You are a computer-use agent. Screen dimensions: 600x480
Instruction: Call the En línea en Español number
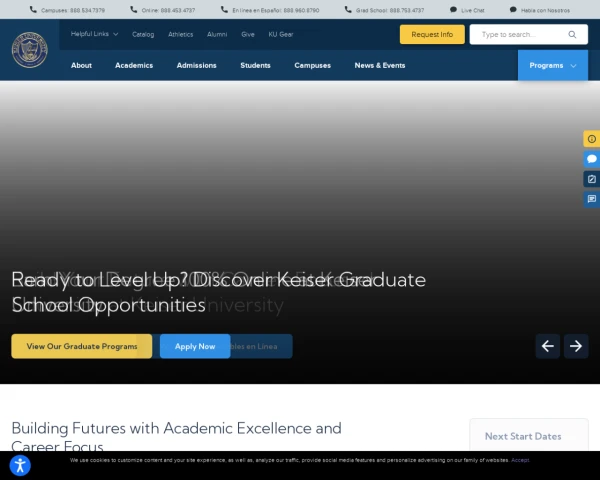[x=276, y=10]
